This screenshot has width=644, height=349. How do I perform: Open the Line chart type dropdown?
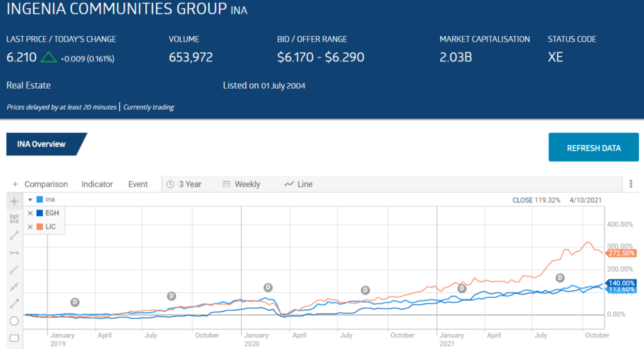[x=298, y=184]
